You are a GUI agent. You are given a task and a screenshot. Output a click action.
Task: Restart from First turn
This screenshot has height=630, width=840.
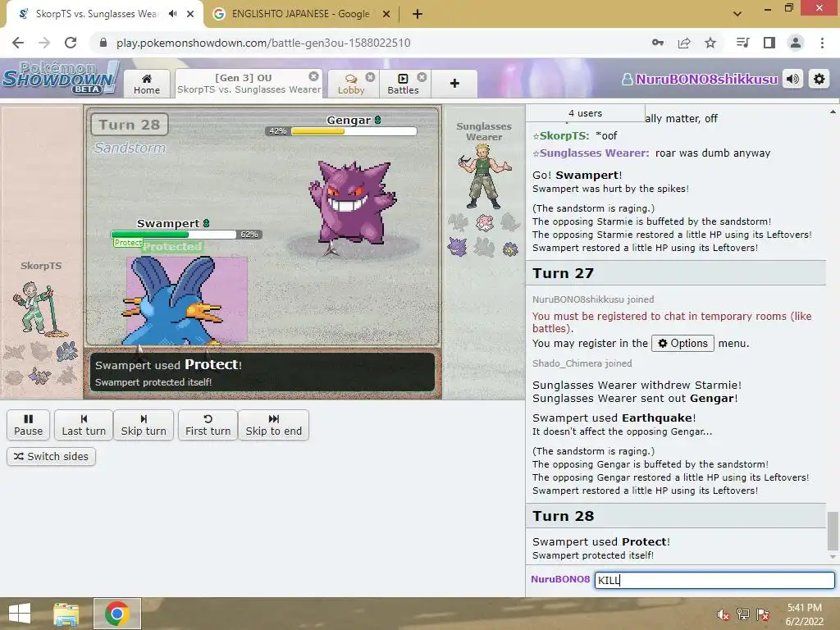pos(208,425)
